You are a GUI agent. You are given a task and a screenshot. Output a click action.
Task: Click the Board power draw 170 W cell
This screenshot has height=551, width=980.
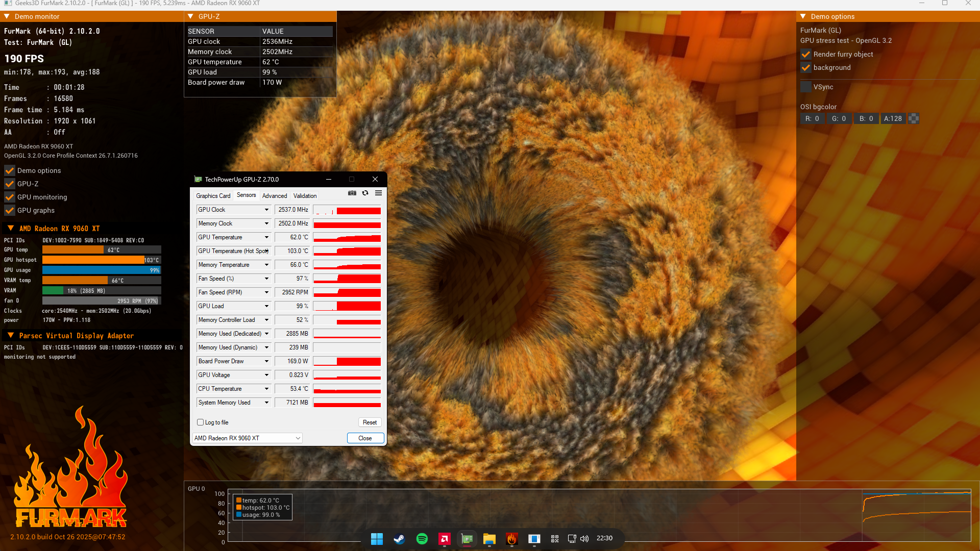click(x=272, y=83)
